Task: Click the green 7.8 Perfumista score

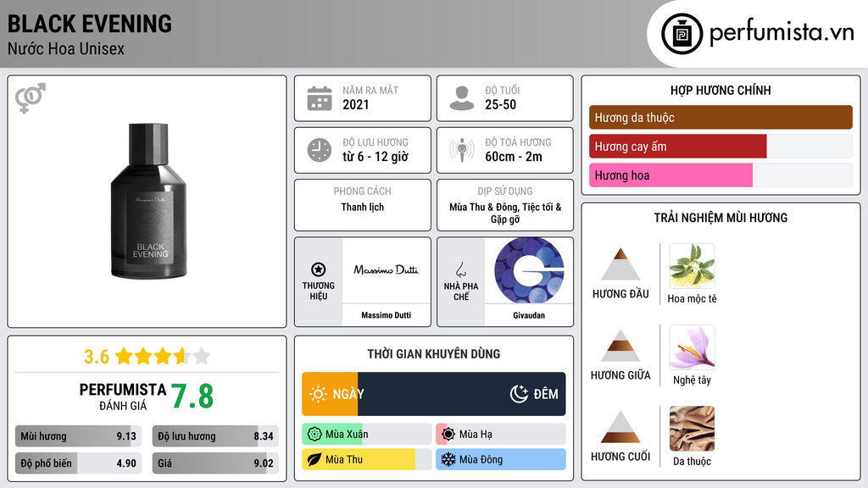Action: (x=192, y=396)
